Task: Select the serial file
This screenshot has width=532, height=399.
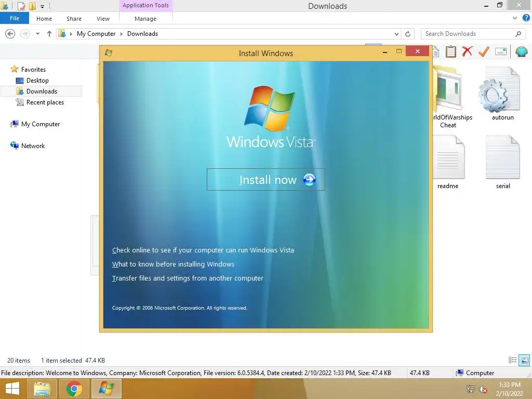Action: [503, 162]
